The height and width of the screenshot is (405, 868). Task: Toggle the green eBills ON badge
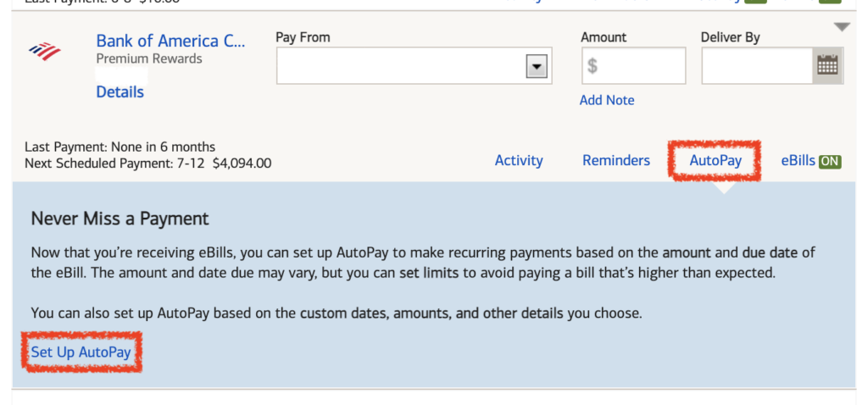[830, 162]
